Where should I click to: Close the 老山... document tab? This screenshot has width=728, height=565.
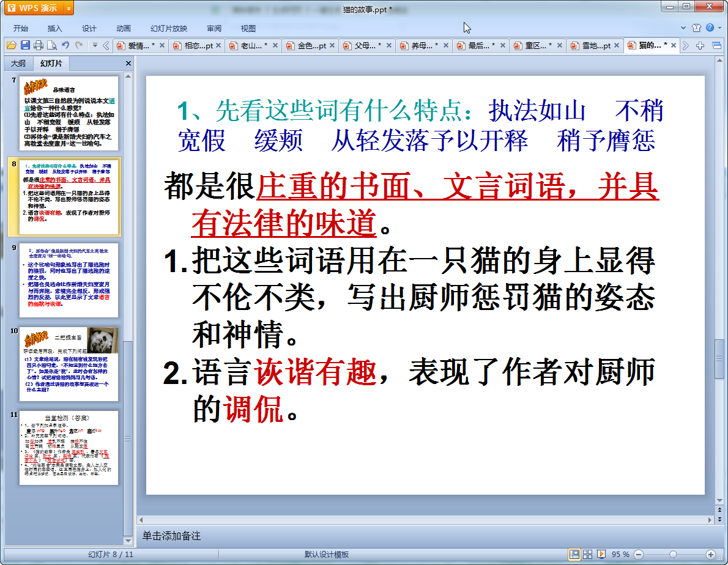tap(275, 45)
